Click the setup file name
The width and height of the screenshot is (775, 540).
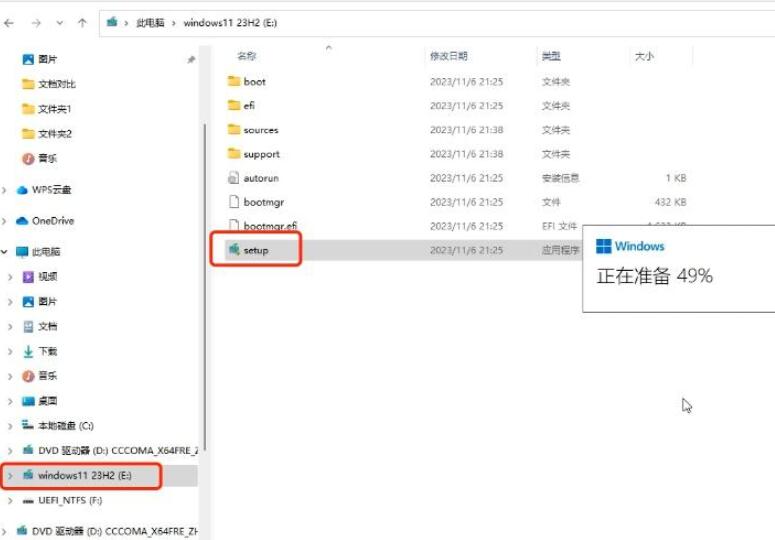pyautogui.click(x=256, y=250)
